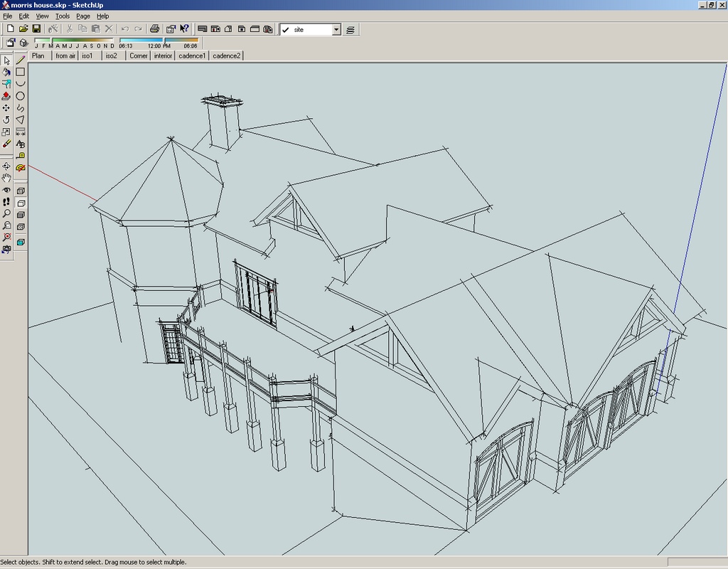Activate the Push/Pull tool

6,96
